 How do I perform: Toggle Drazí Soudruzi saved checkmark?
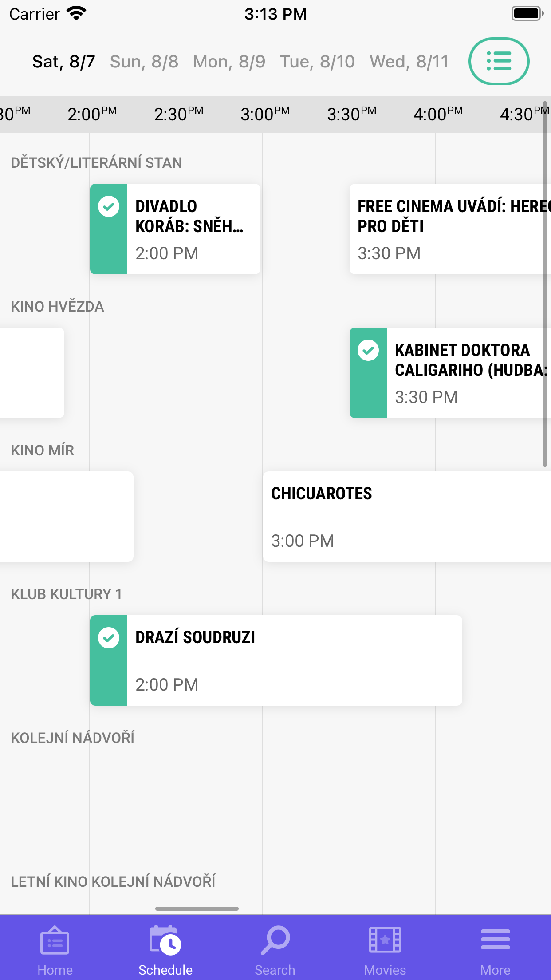[109, 638]
